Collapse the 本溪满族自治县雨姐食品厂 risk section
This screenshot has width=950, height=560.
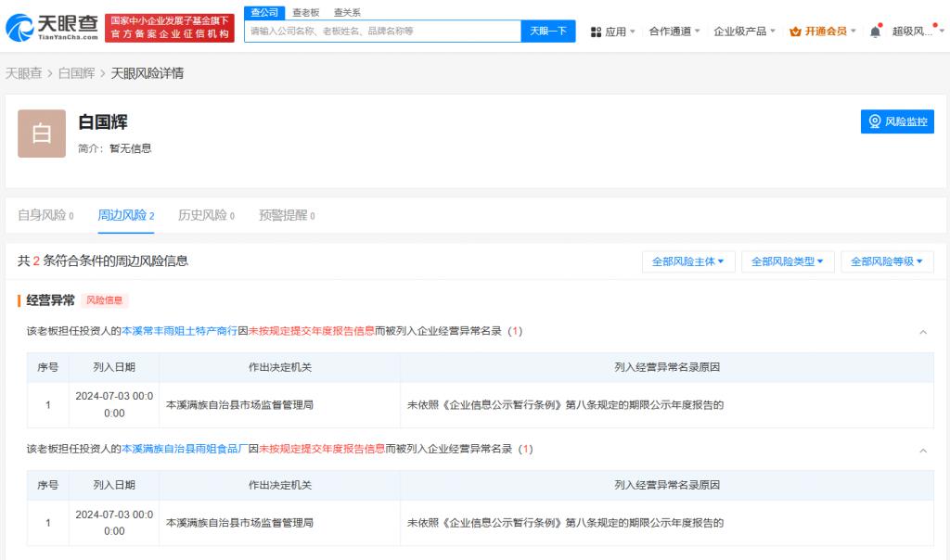click(923, 451)
